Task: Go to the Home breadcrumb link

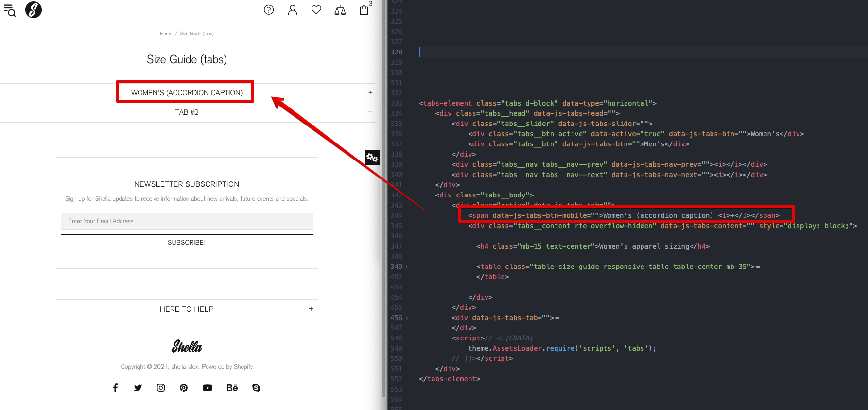Action: (x=166, y=34)
